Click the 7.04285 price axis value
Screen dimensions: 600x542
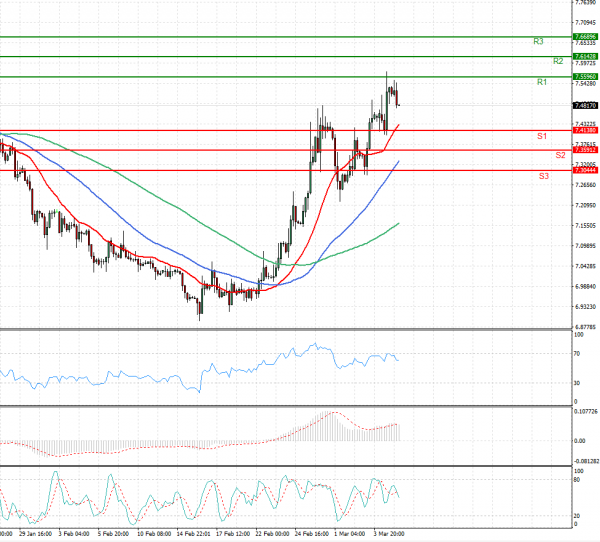coord(585,266)
